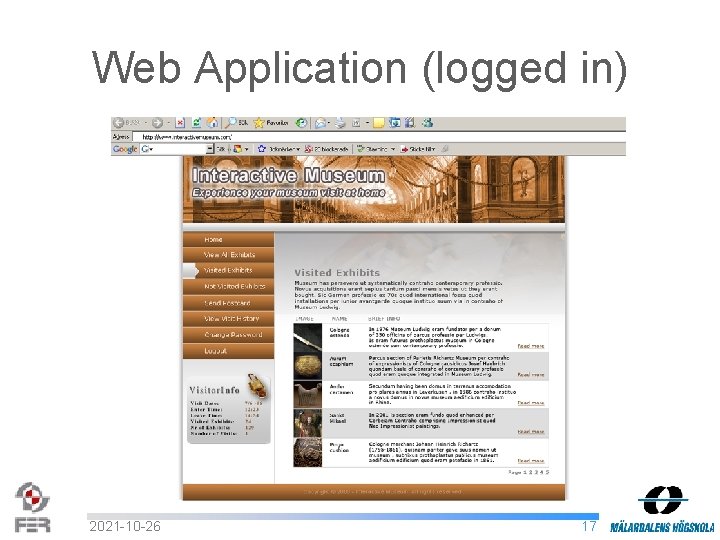Select Visited Exhibits in sidebar menu
The width and height of the screenshot is (720, 540).
[x=229, y=270]
